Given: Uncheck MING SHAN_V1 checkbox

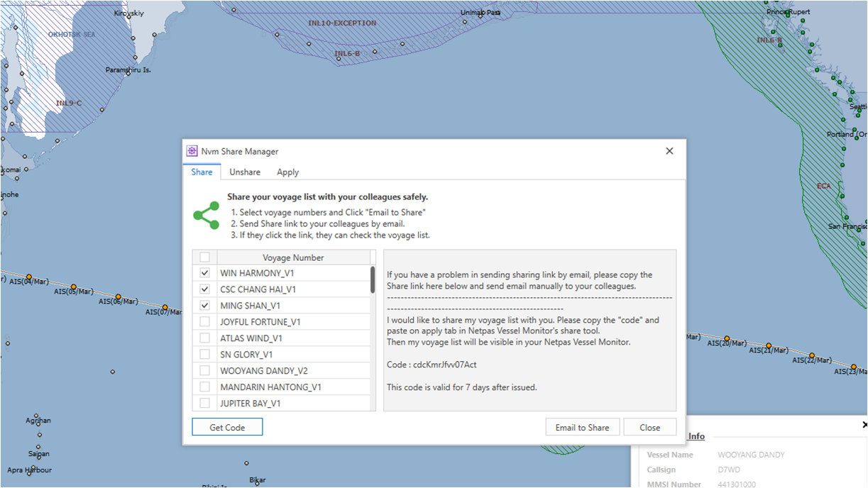Looking at the screenshot, I should [x=204, y=306].
